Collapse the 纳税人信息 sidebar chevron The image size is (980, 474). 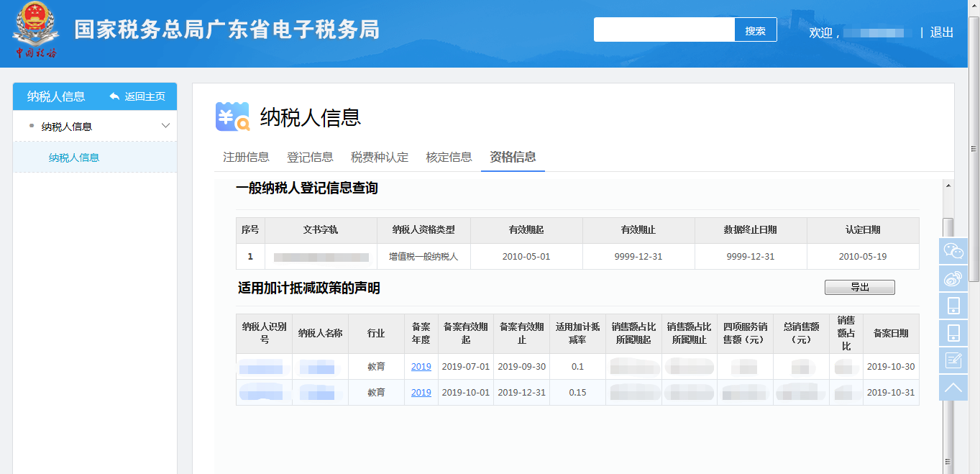pyautogui.click(x=165, y=126)
